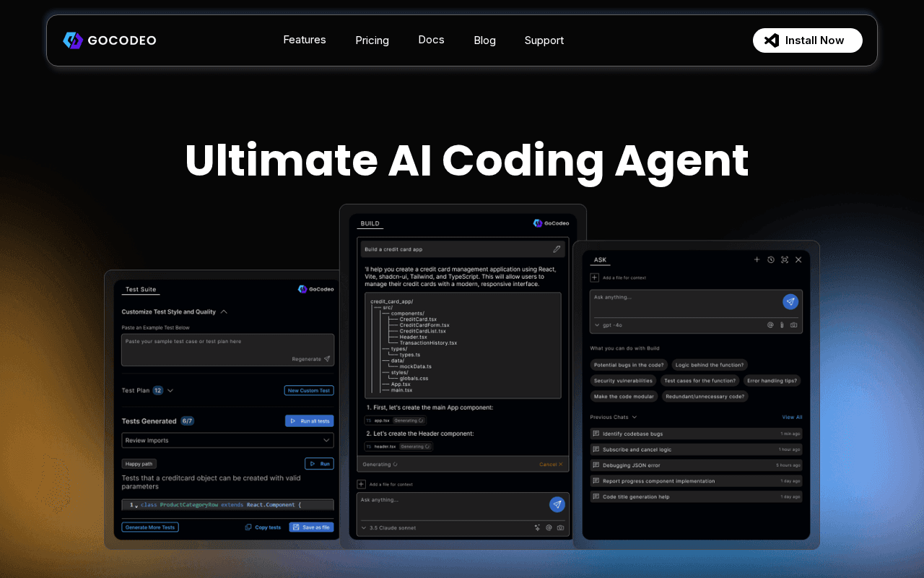This screenshot has width=924, height=578.
Task: Click the @ mention icon in BUILD input
Action: click(549, 528)
